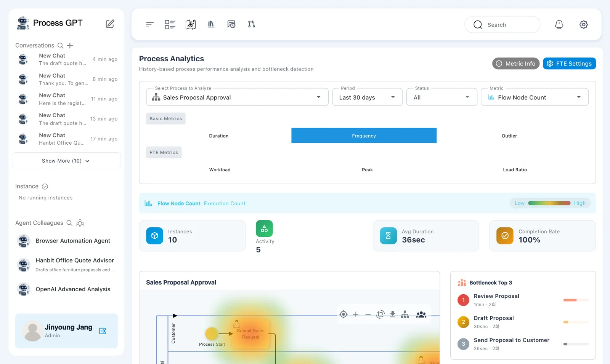This screenshot has width=610, height=364.
Task: Click the Draft Proposal bottleneck progress bar
Action: 576,322
